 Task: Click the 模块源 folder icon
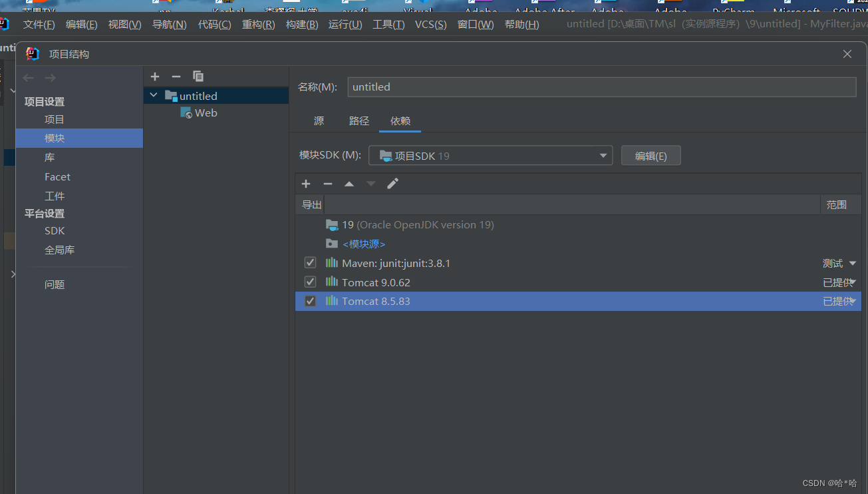[x=332, y=244]
